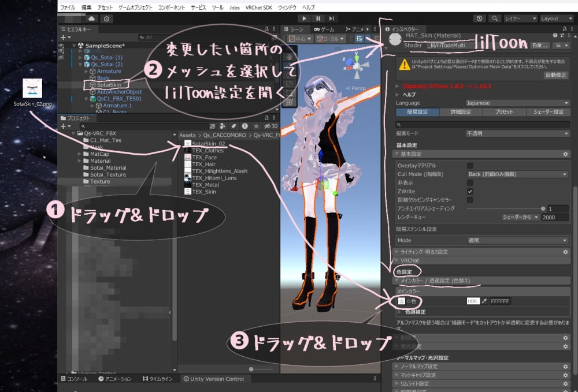Select the Hand tool in scene view
The image size is (578, 392).
[x=290, y=57]
